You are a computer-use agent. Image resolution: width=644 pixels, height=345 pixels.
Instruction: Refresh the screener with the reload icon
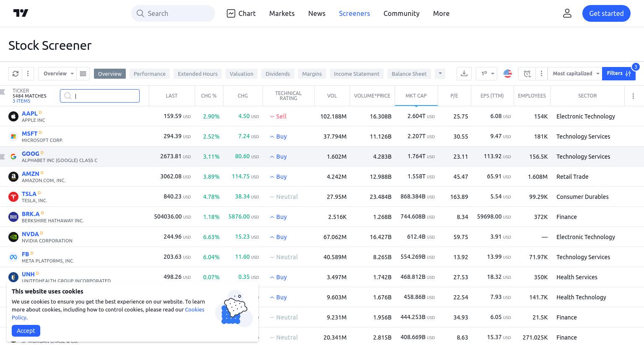coord(16,74)
